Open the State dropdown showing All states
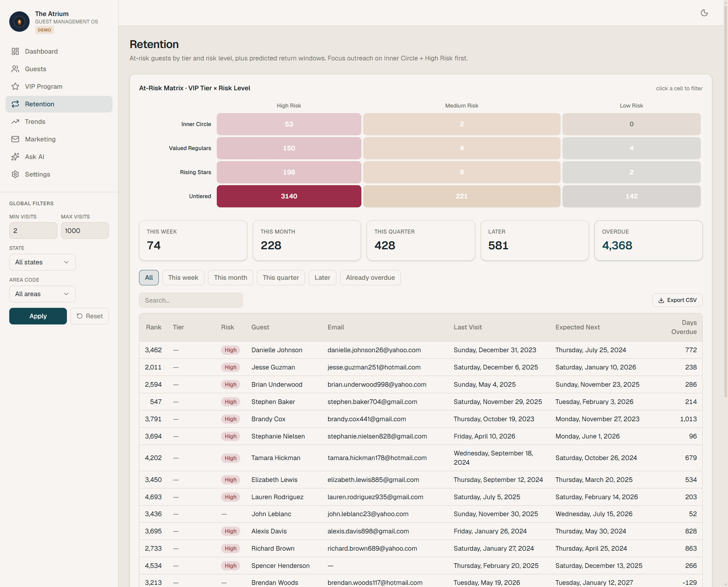The width and height of the screenshot is (728, 587). click(42, 263)
